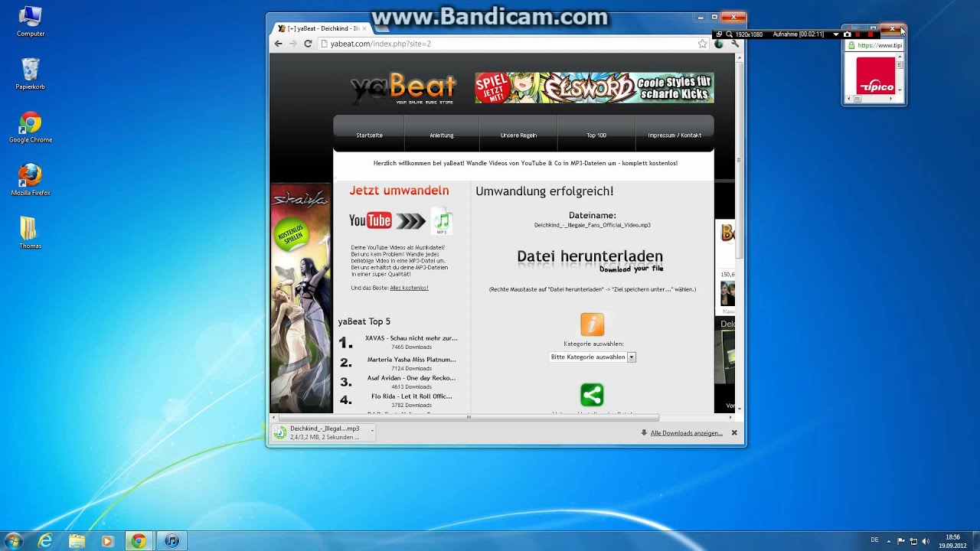Image resolution: width=980 pixels, height=551 pixels.
Task: Click the green share icon
Action: coord(592,395)
